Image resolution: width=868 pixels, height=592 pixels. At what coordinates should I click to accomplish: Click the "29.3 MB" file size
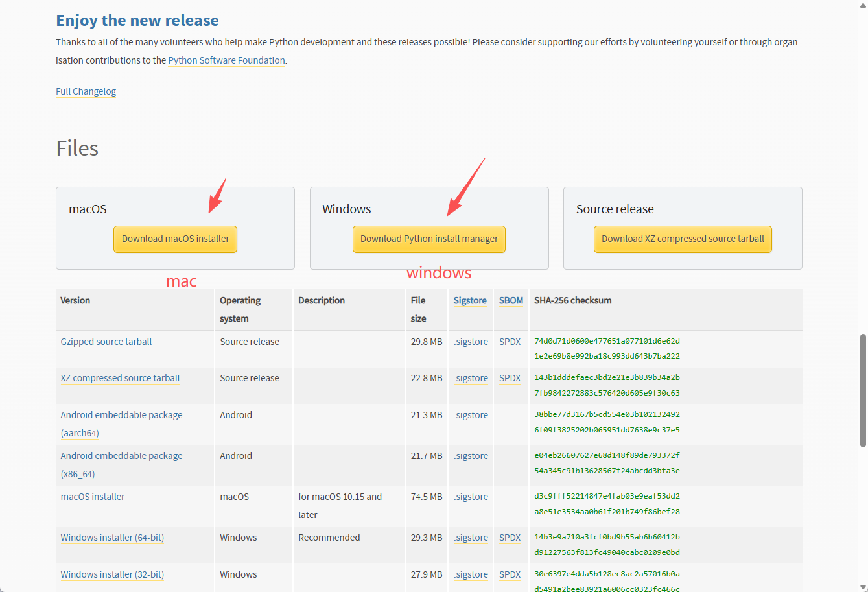pos(427,538)
